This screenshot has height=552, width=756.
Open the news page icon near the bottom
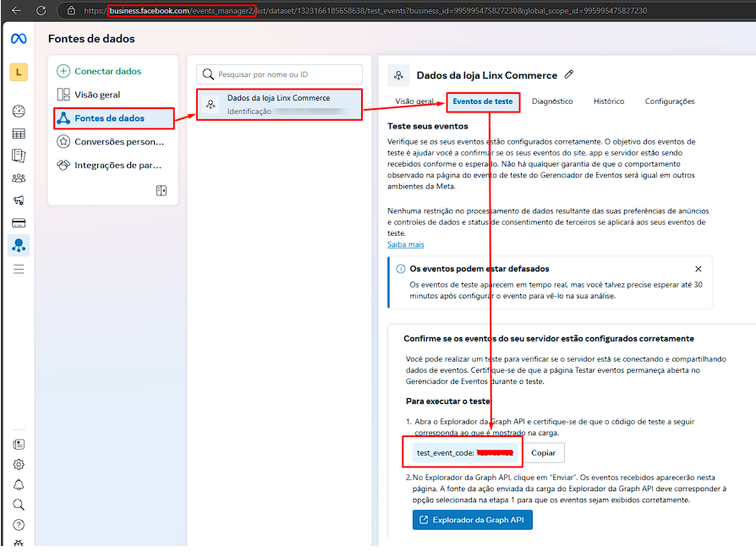click(x=19, y=445)
